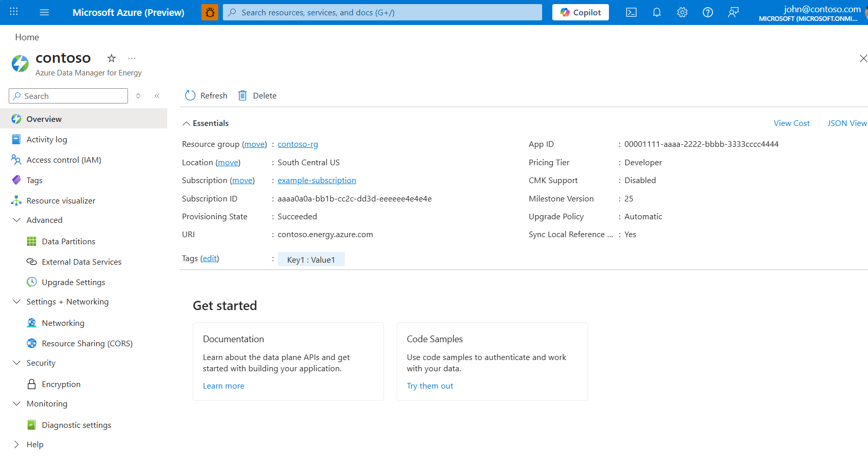Click the Key1 : Value1 tag
This screenshot has height=461, width=868.
pyautogui.click(x=311, y=260)
